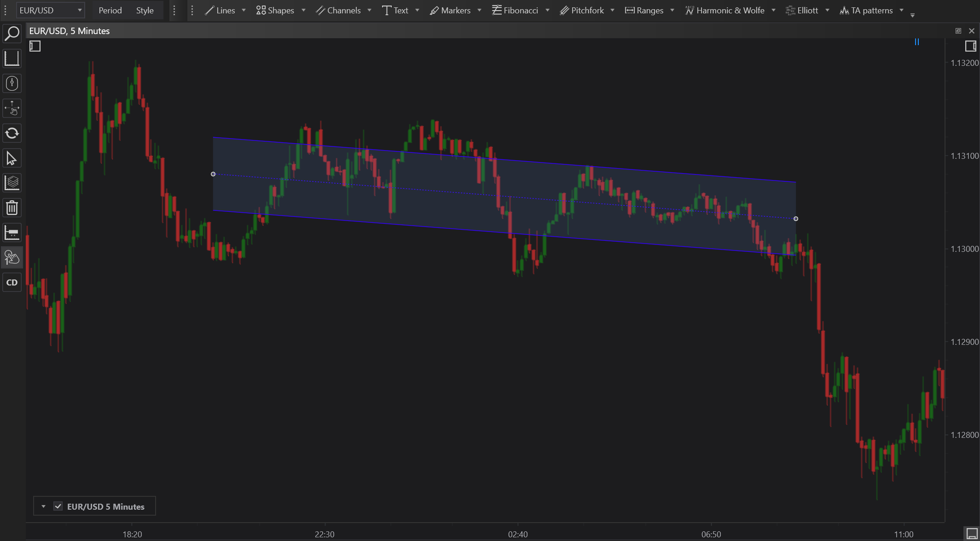Image resolution: width=980 pixels, height=541 pixels.
Task: Click the Period button
Action: [110, 10]
